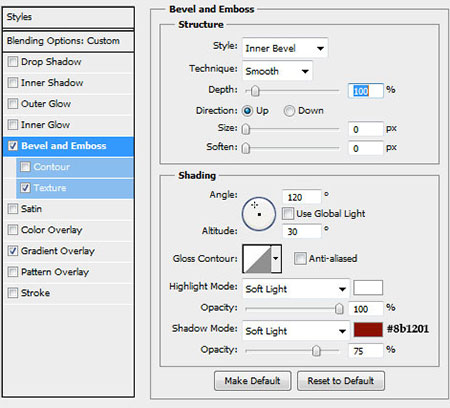Click the Soften slider handle

[x=246, y=148]
